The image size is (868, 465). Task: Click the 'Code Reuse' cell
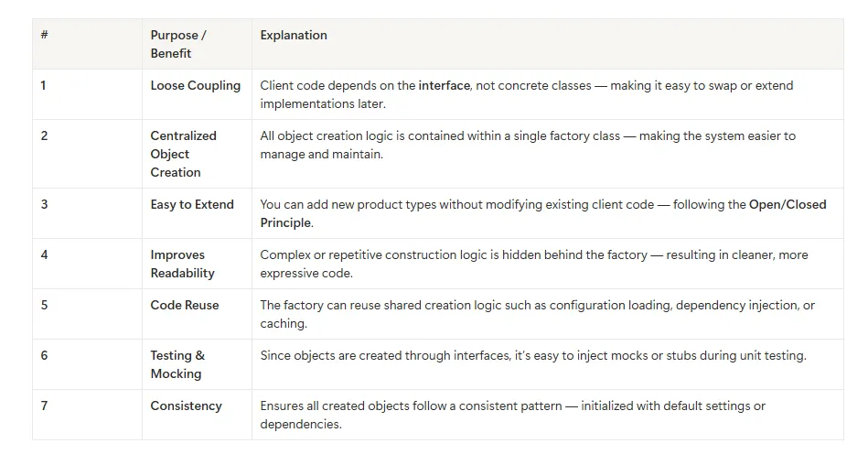197,314
